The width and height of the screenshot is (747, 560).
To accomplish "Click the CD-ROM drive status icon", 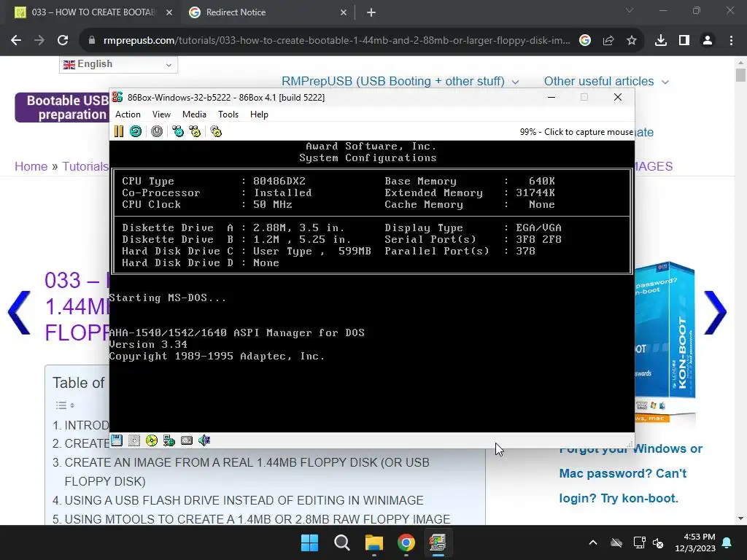I will (152, 440).
